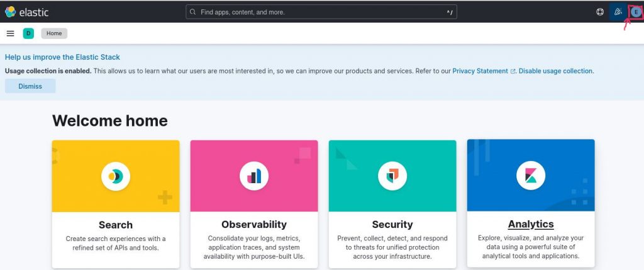
Task: Click the Security shield icon
Action: tap(392, 176)
